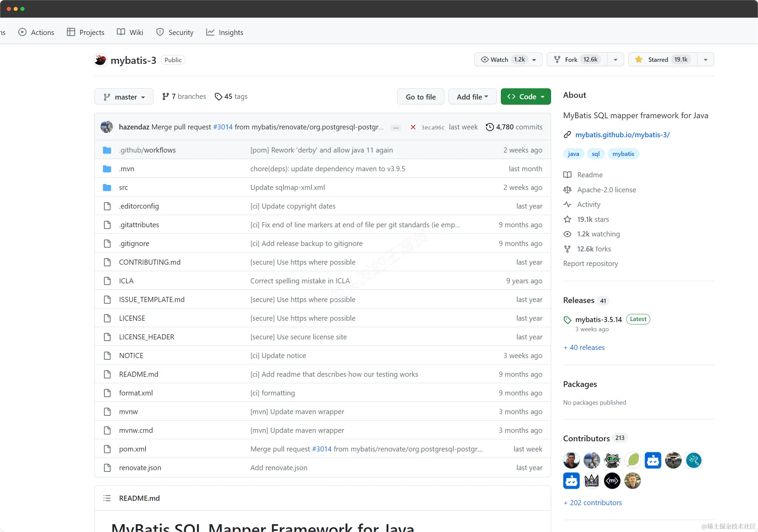Open the Add file dropdown
The width and height of the screenshot is (758, 532).
coord(472,97)
